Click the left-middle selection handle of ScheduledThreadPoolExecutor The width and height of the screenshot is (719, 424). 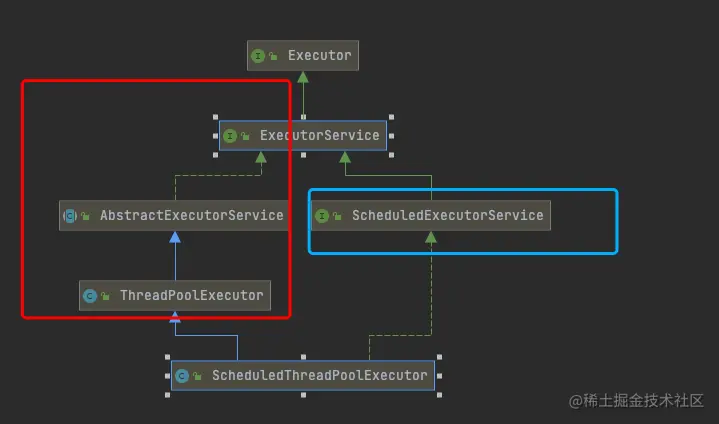167,376
